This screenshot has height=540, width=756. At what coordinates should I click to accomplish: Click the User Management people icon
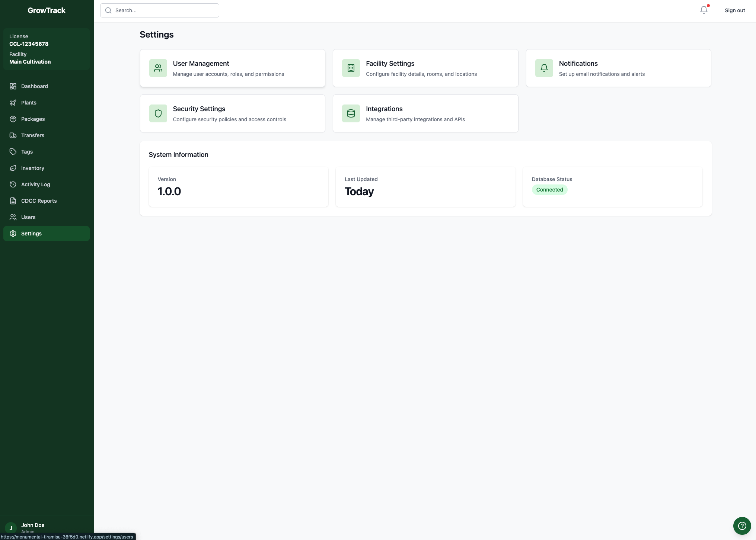point(158,68)
